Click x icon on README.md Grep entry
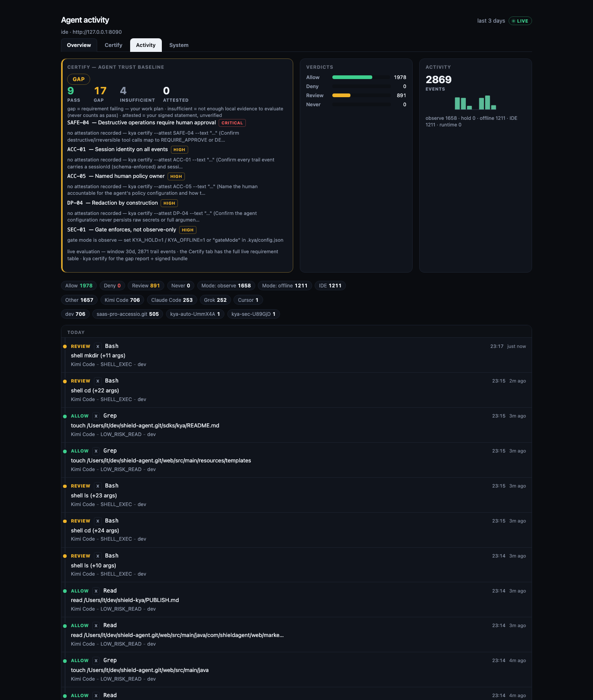The width and height of the screenshot is (593, 700). click(96, 416)
